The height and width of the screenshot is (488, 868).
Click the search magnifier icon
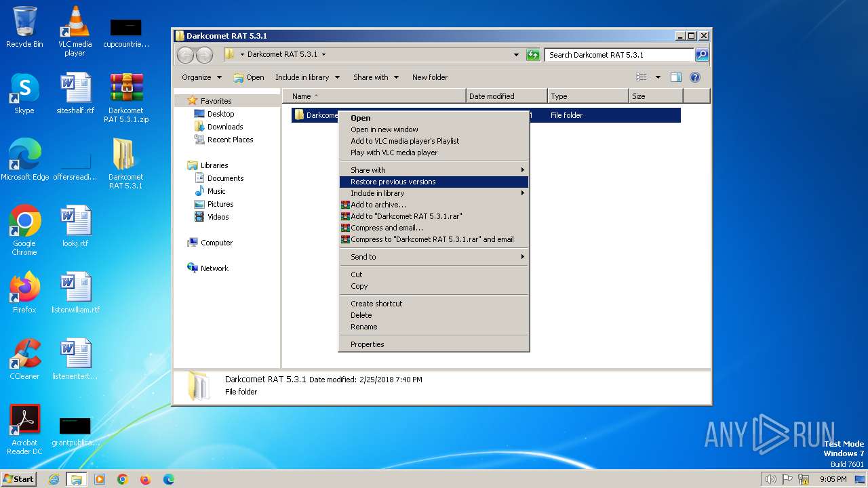click(x=702, y=55)
